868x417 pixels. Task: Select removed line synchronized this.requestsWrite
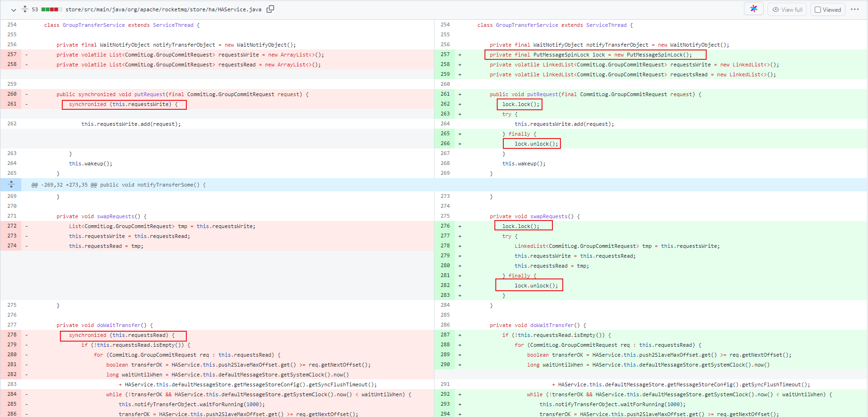point(124,104)
